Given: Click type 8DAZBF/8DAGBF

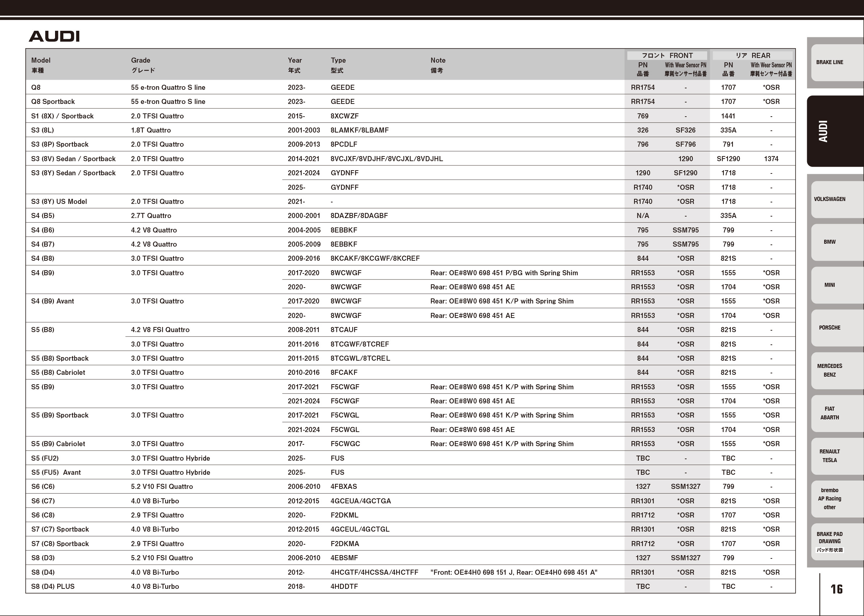Looking at the screenshot, I should click(x=359, y=216).
